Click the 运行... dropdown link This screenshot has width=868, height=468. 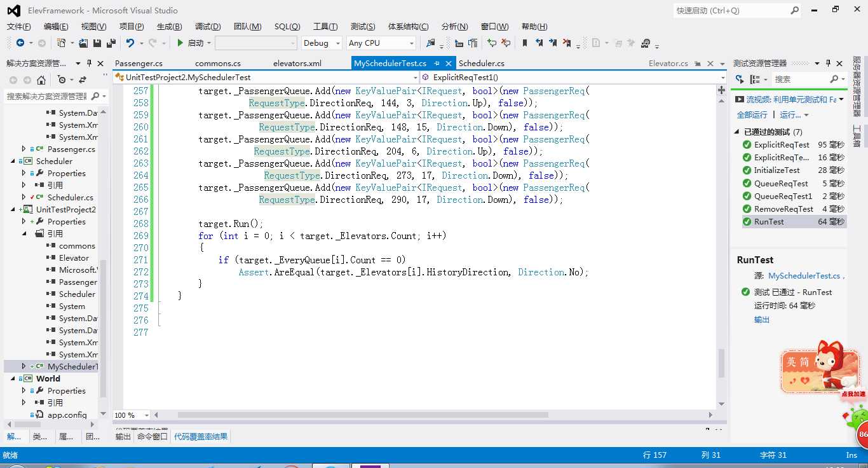tap(794, 114)
